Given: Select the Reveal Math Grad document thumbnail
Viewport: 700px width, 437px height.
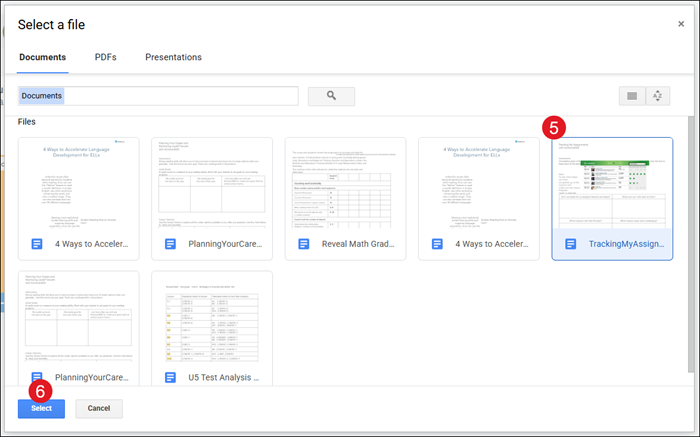Looking at the screenshot, I should click(x=345, y=183).
